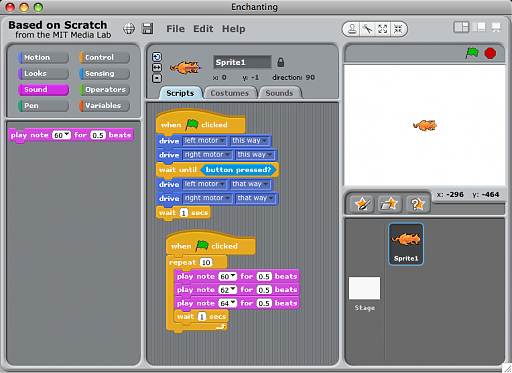Open the File menu
Image resolution: width=512 pixels, height=373 pixels.
coord(175,29)
